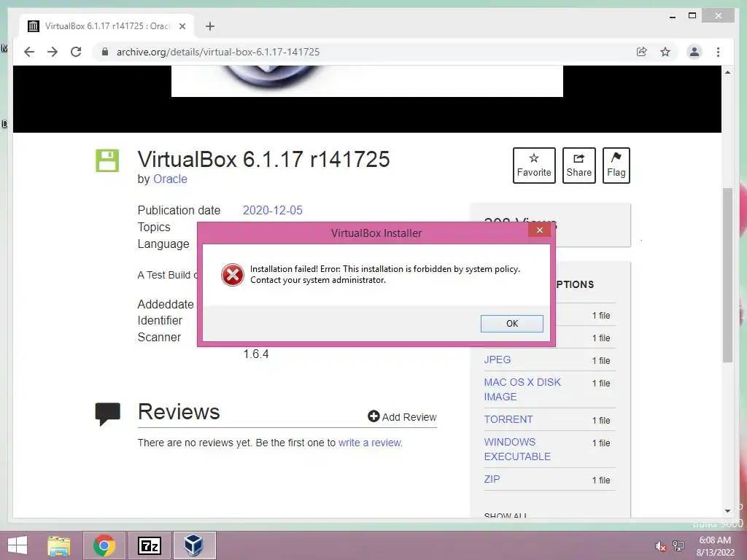The width and height of the screenshot is (747, 560).
Task: Open the 2020-12-05 publication date link
Action: point(273,210)
